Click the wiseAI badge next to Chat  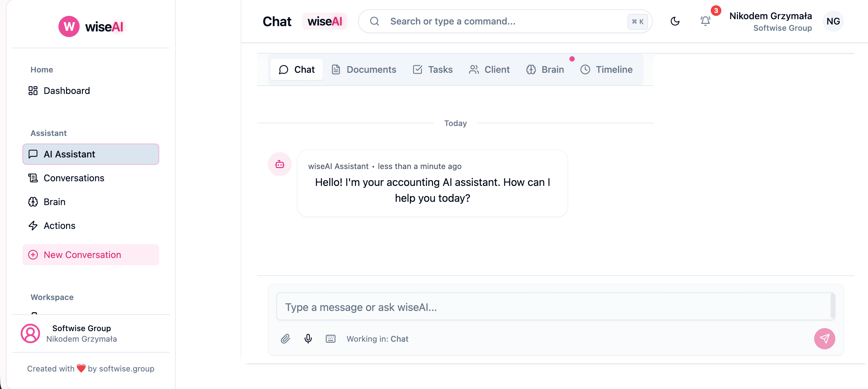325,21
